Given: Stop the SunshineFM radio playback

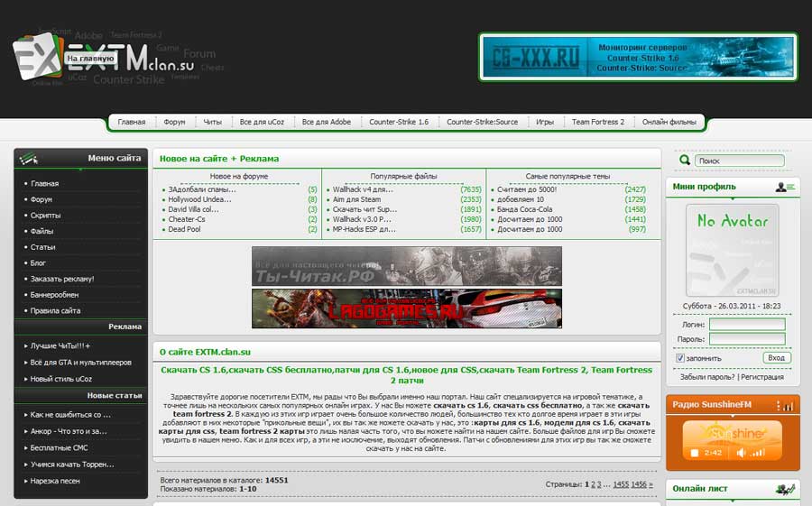Looking at the screenshot, I should click(x=694, y=453).
